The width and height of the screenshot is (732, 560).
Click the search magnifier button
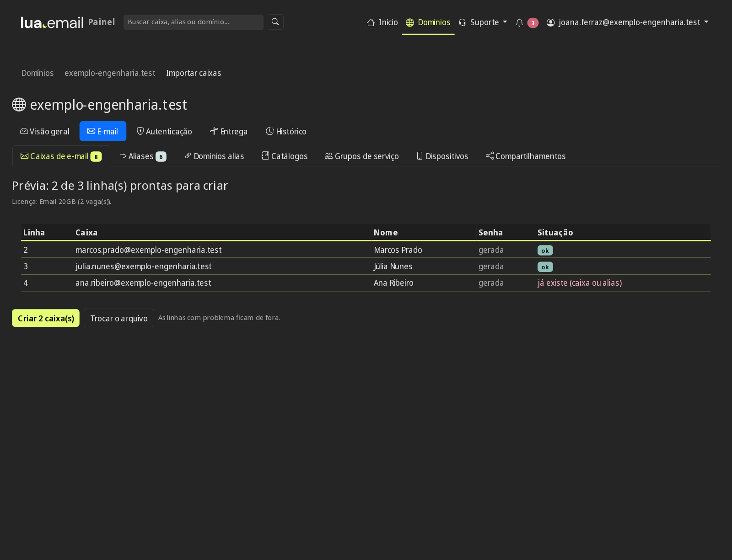click(275, 22)
